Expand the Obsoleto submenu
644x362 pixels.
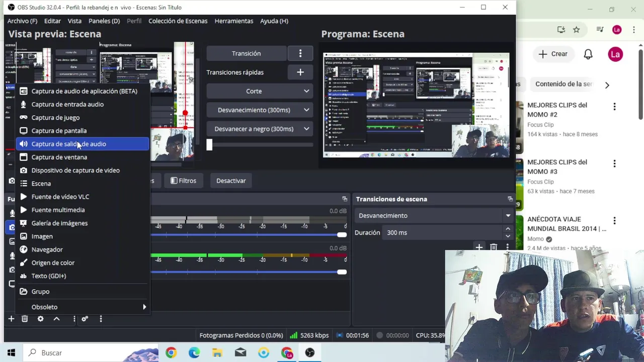[83, 307]
